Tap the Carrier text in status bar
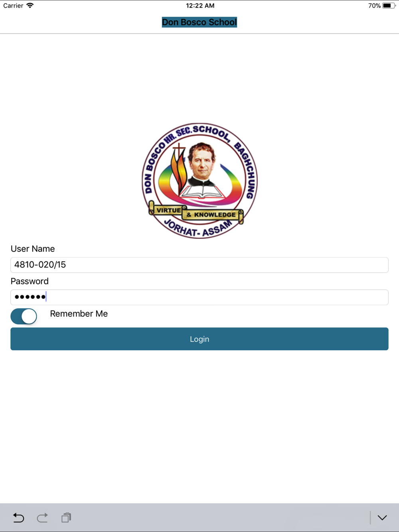399x532 pixels. click(x=13, y=6)
